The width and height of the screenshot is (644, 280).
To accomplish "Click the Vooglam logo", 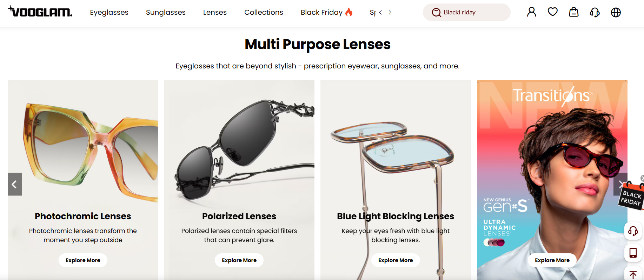I will pos(40,12).
